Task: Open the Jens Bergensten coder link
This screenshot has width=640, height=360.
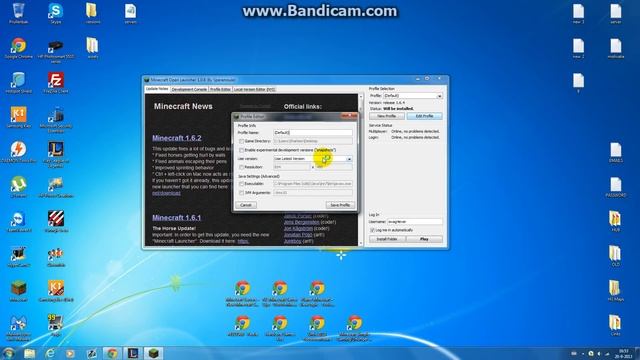Action: tap(302, 222)
